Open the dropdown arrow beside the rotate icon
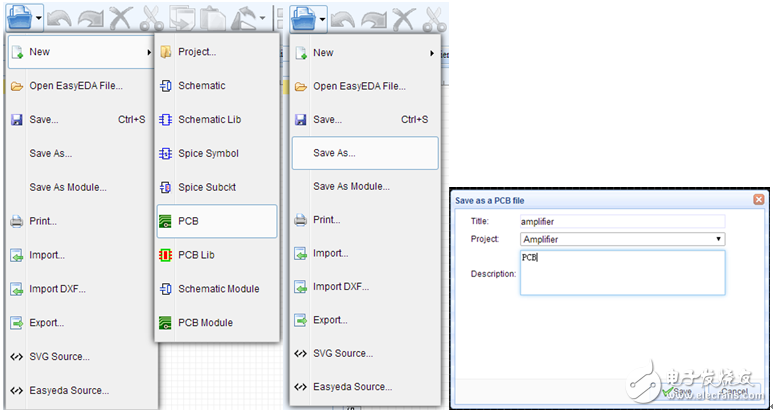The width and height of the screenshot is (773, 412). (x=262, y=18)
